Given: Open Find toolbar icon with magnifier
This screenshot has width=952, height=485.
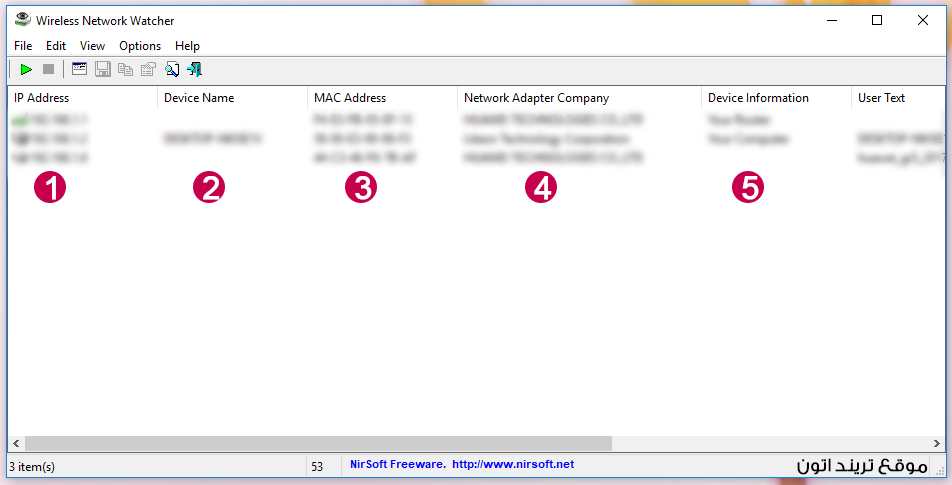Looking at the screenshot, I should (172, 69).
